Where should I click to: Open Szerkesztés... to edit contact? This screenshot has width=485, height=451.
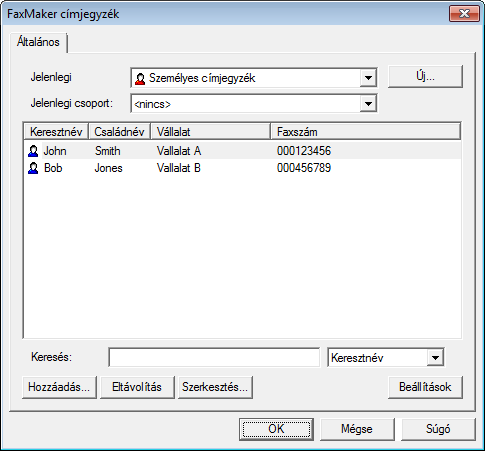tap(215, 387)
